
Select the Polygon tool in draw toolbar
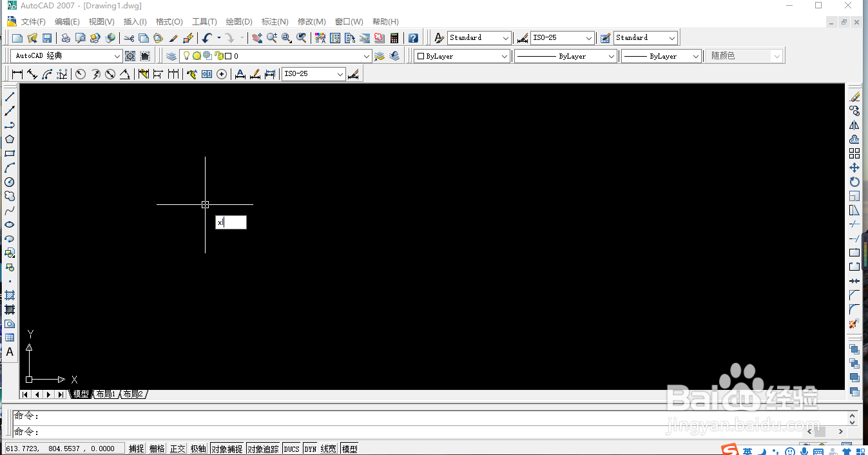point(10,139)
